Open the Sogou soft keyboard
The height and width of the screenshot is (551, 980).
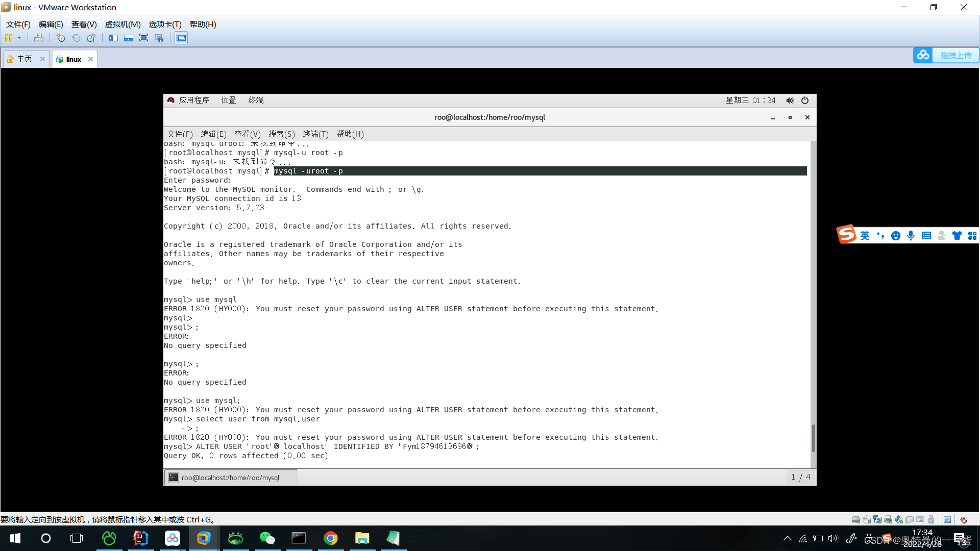(926, 235)
